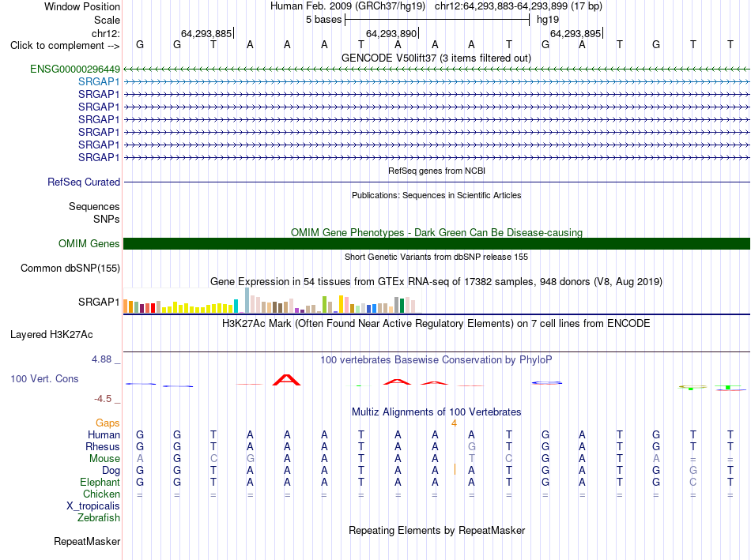751x560 pixels.
Task: Open OMIM Gene Phenotypes track title
Action: [436, 233]
